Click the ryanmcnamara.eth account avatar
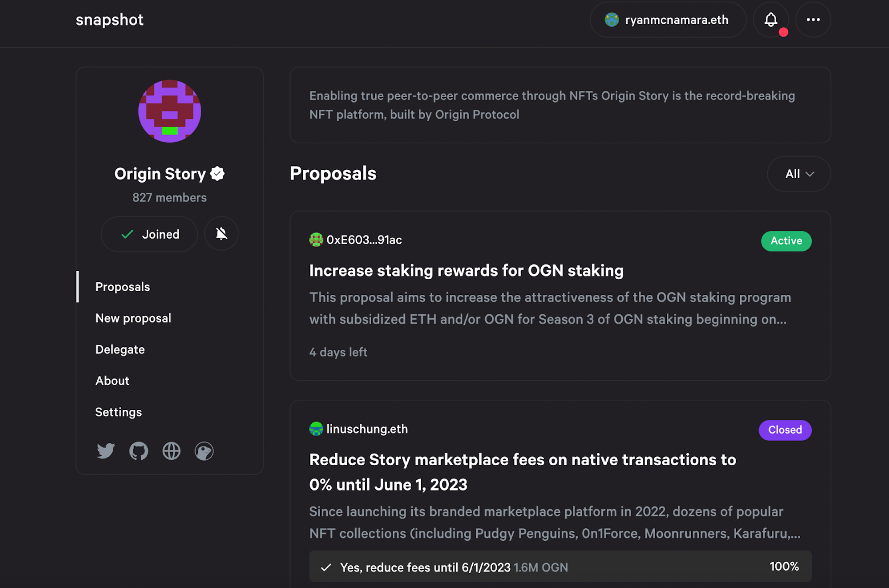 (612, 20)
